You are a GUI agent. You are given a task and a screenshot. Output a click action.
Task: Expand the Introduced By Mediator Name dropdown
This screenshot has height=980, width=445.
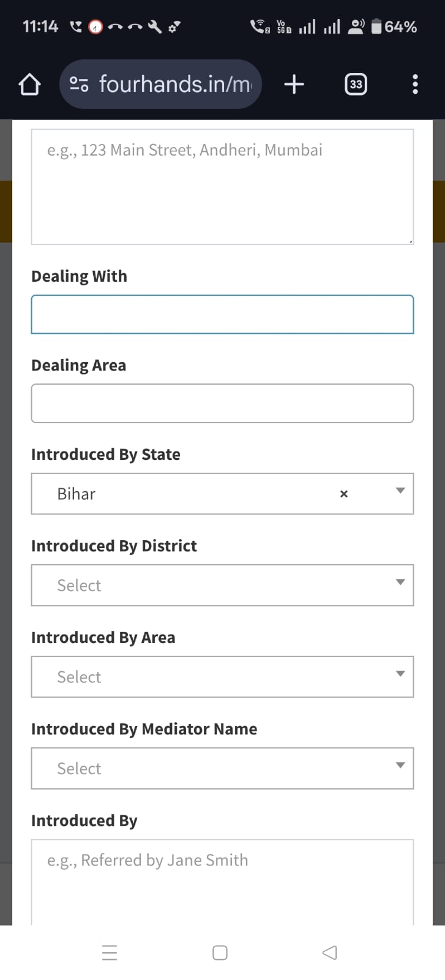222,768
